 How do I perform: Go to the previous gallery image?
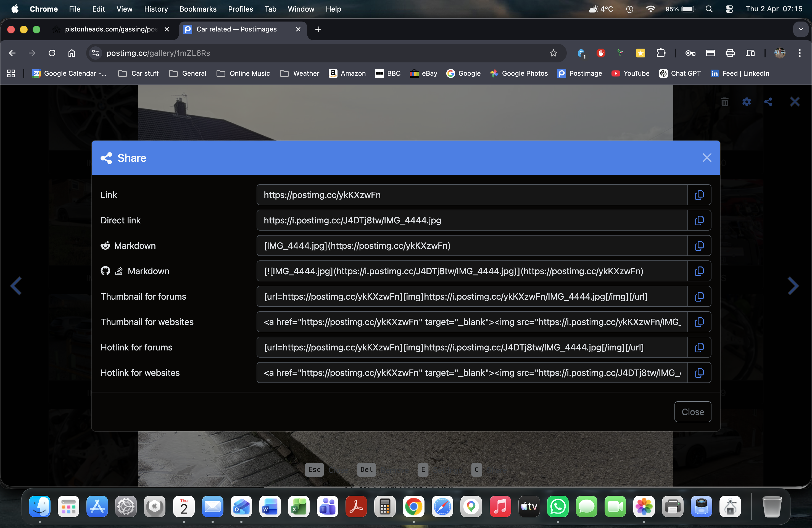16,286
